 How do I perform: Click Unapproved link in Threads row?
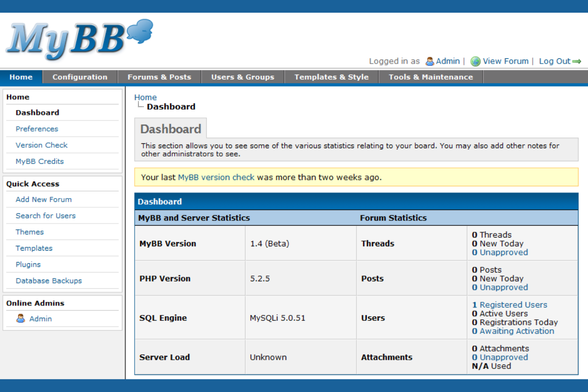[500, 253]
